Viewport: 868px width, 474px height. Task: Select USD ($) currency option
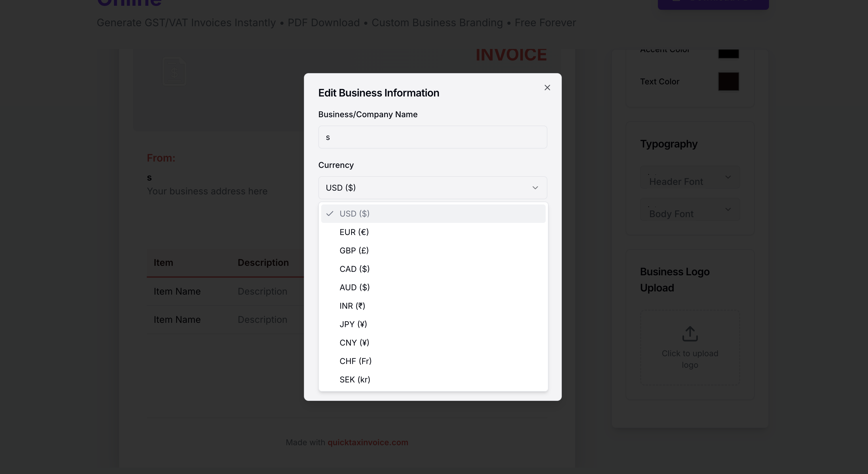pos(433,214)
